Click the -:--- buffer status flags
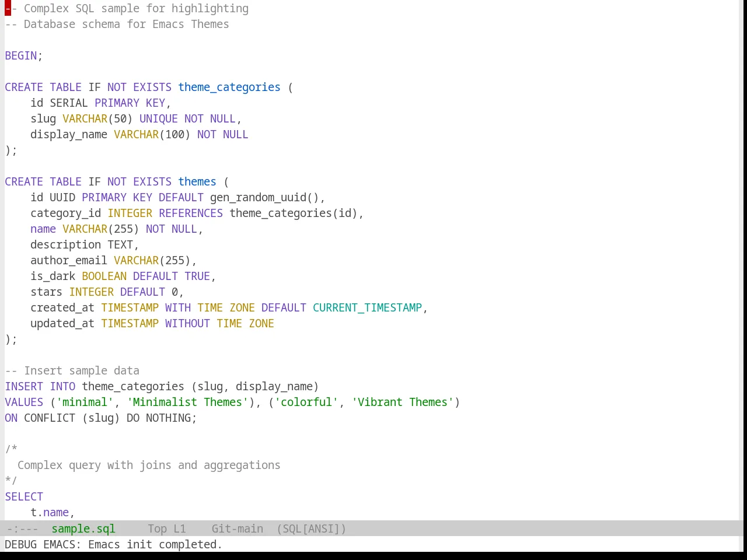 pyautogui.click(x=22, y=528)
